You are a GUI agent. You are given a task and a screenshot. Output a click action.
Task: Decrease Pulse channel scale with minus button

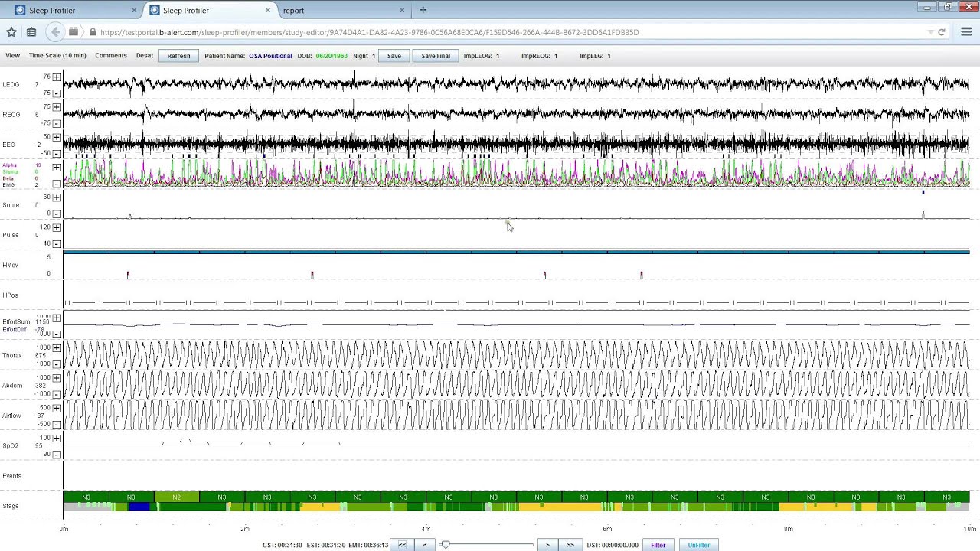pos(57,243)
